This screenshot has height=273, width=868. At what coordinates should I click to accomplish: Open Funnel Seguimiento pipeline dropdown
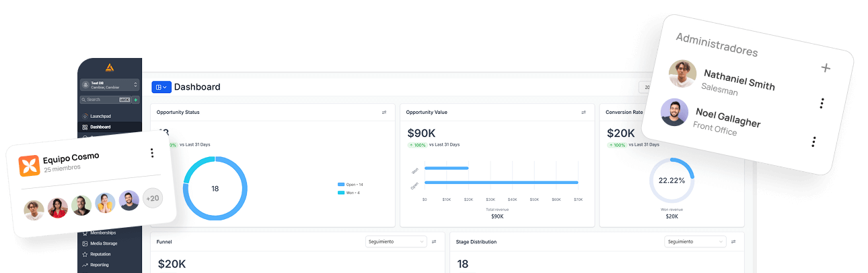(x=396, y=241)
